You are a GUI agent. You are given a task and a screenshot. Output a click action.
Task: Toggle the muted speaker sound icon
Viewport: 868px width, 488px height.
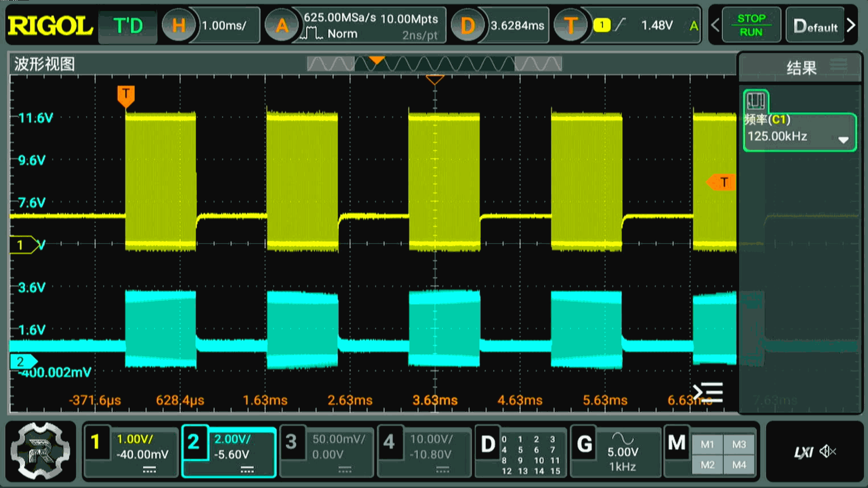pos(828,451)
